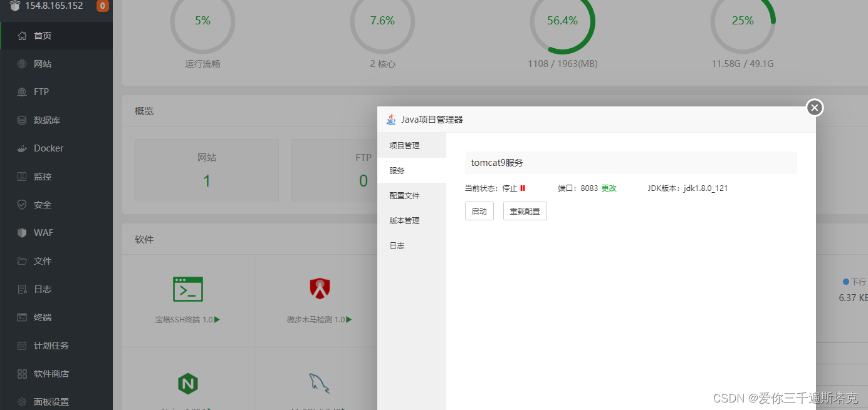Click the green Nginx hexagon icon
Screen dimensions: 868x410
pos(188,383)
